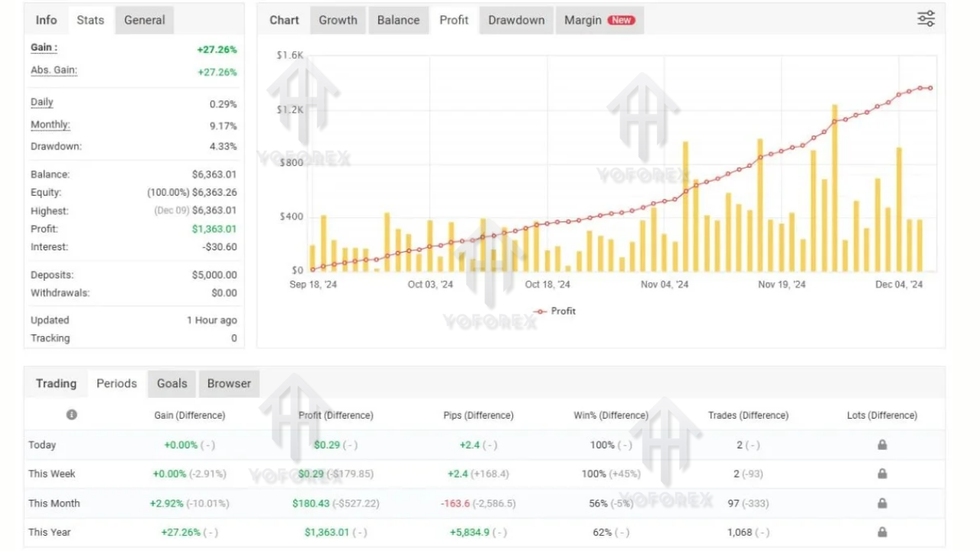Click the info icon in the Periods table
The height and width of the screenshot is (551, 980).
tap(71, 415)
